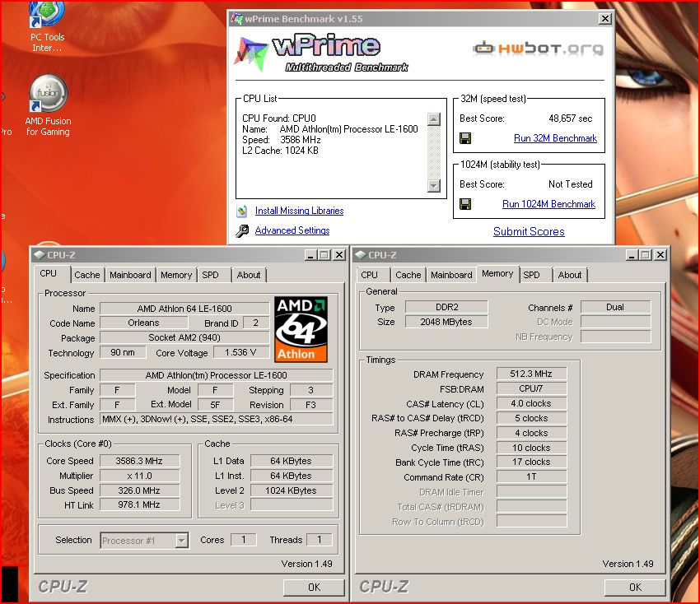Open Advanced Settings link
The image size is (700, 604).
292,230
